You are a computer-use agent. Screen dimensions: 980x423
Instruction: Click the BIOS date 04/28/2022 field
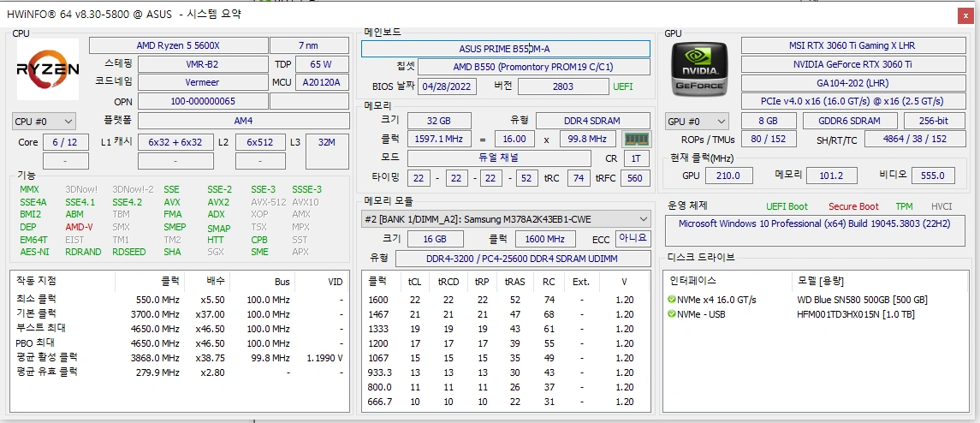(x=447, y=86)
